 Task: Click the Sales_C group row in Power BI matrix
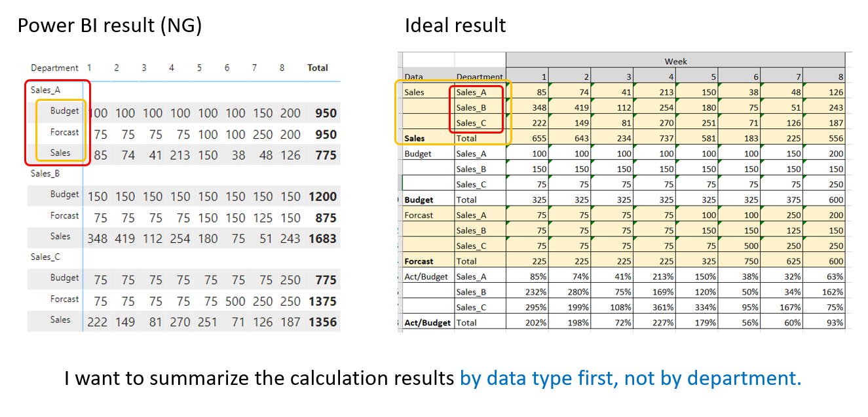click(45, 257)
